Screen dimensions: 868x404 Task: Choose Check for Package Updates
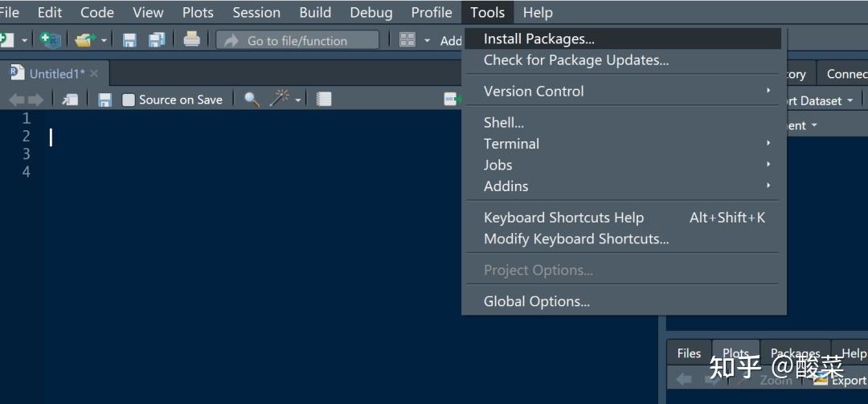click(575, 60)
